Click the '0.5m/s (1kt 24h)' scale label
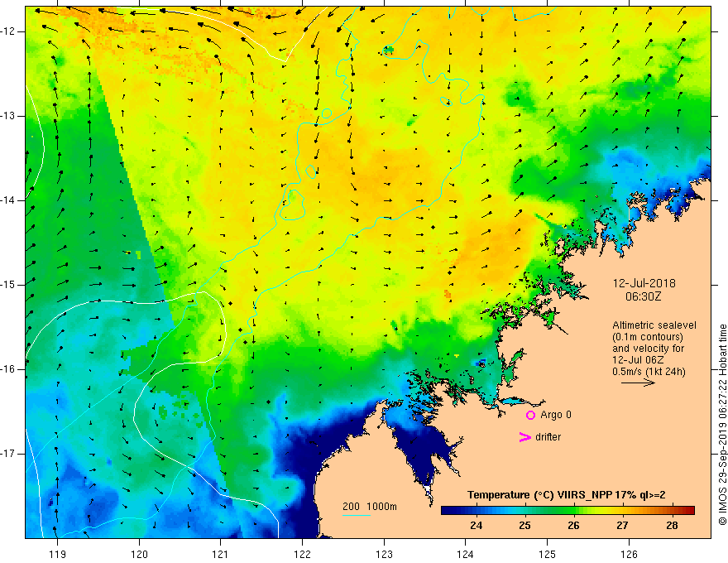 649,372
